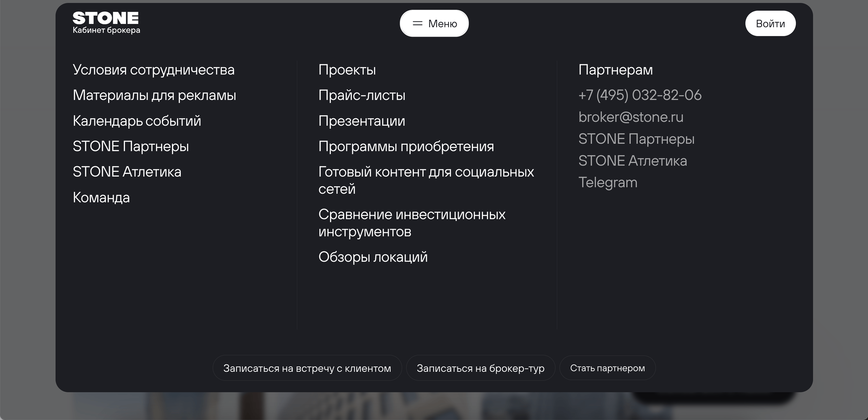The height and width of the screenshot is (420, 868).
Task: Open Прайс-листы
Action: coord(362,95)
